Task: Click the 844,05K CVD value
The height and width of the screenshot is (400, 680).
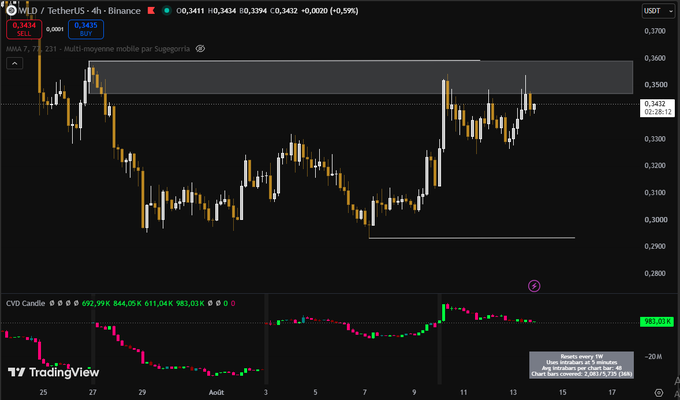Action: [128, 303]
